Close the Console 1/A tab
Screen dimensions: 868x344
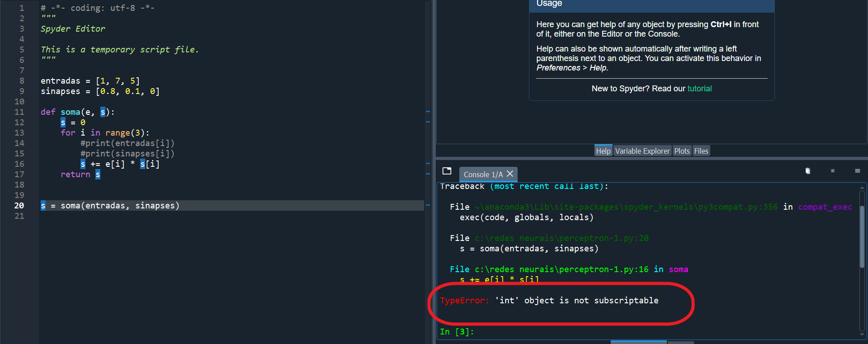point(510,174)
